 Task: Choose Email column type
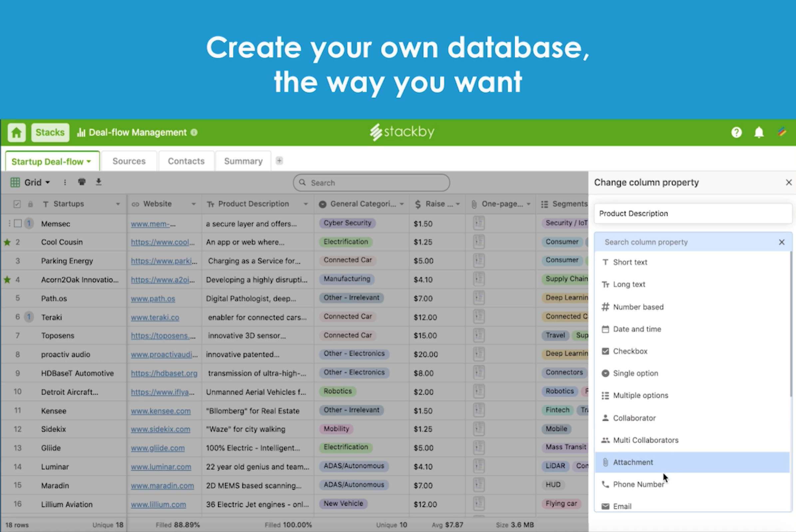pyautogui.click(x=692, y=506)
